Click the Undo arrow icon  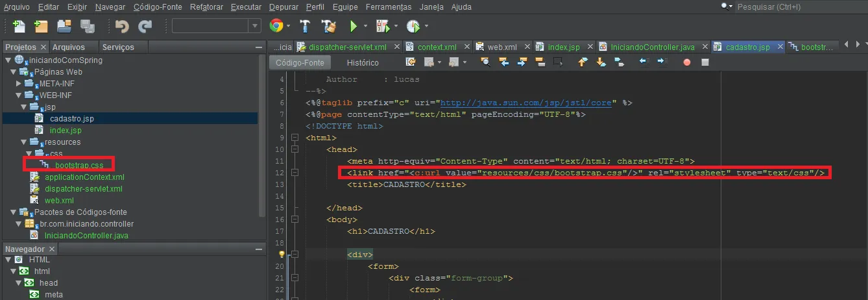click(122, 26)
